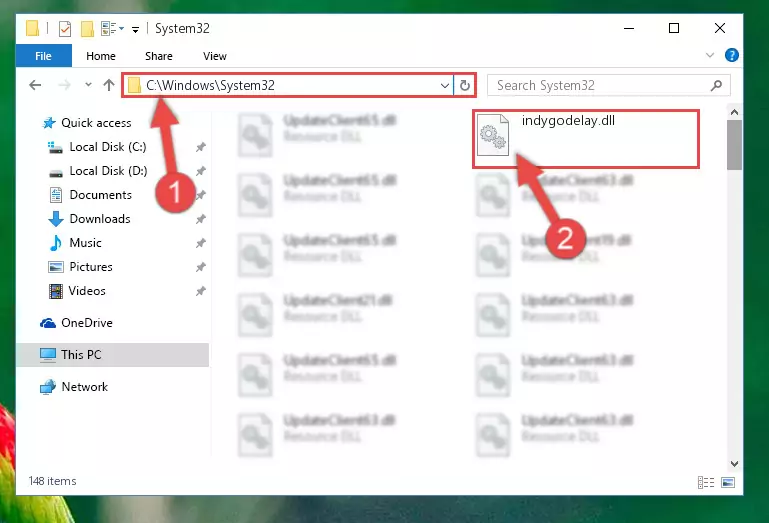Click the pin icon beside Local Disk (C:)

[201, 147]
